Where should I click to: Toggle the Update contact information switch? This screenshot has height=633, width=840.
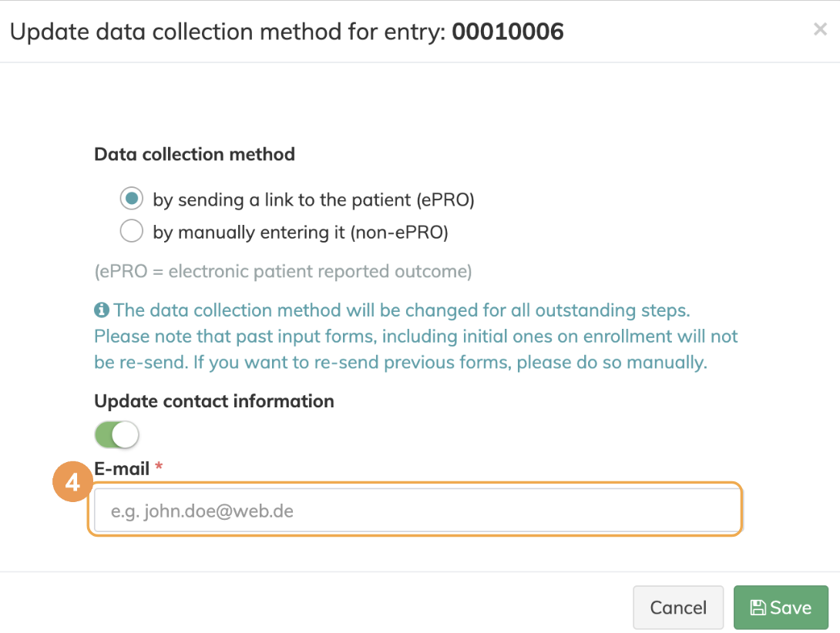tap(117, 435)
